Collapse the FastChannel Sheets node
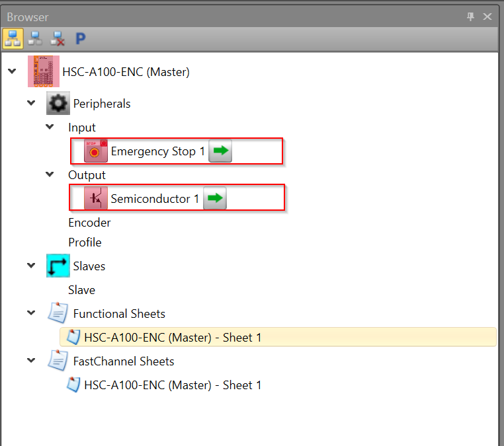This screenshot has width=504, height=446. (31, 360)
